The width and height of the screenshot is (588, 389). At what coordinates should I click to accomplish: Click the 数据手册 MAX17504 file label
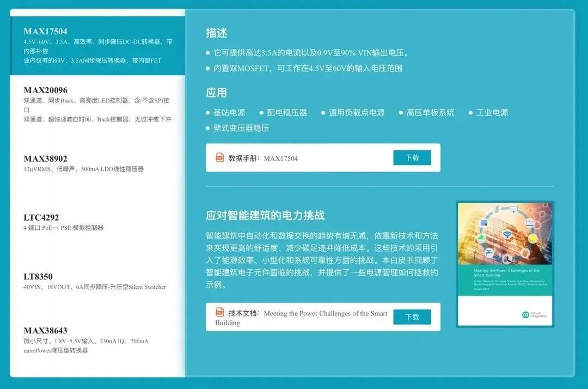[263, 159]
